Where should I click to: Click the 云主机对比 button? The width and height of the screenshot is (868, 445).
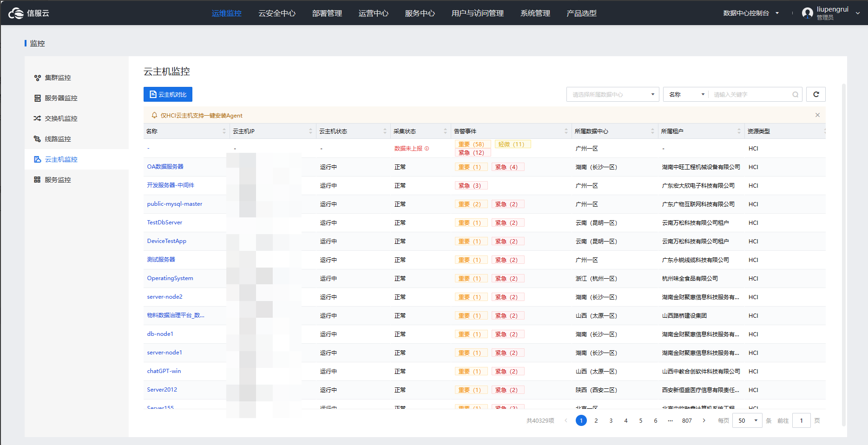[x=168, y=94]
